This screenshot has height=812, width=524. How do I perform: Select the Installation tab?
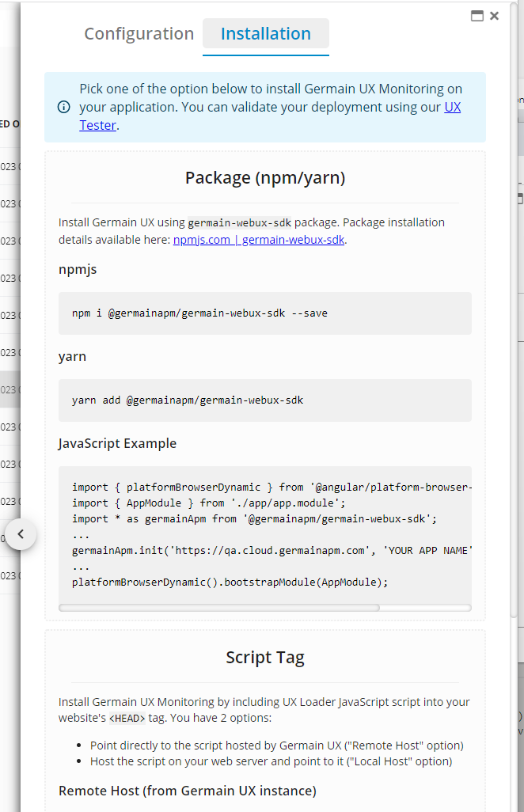tap(265, 34)
